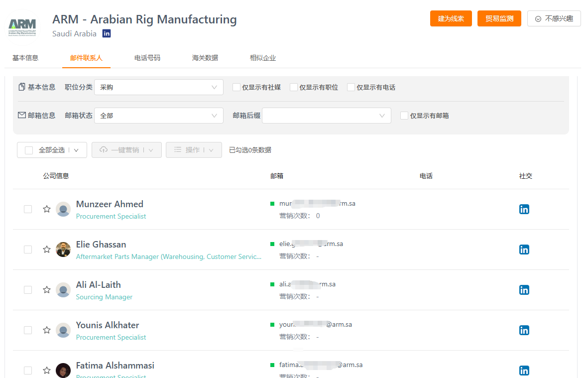Viewport: 588px width, 378px height.
Task: Open Younis Alkhater's LinkedIn profile icon
Action: (524, 330)
